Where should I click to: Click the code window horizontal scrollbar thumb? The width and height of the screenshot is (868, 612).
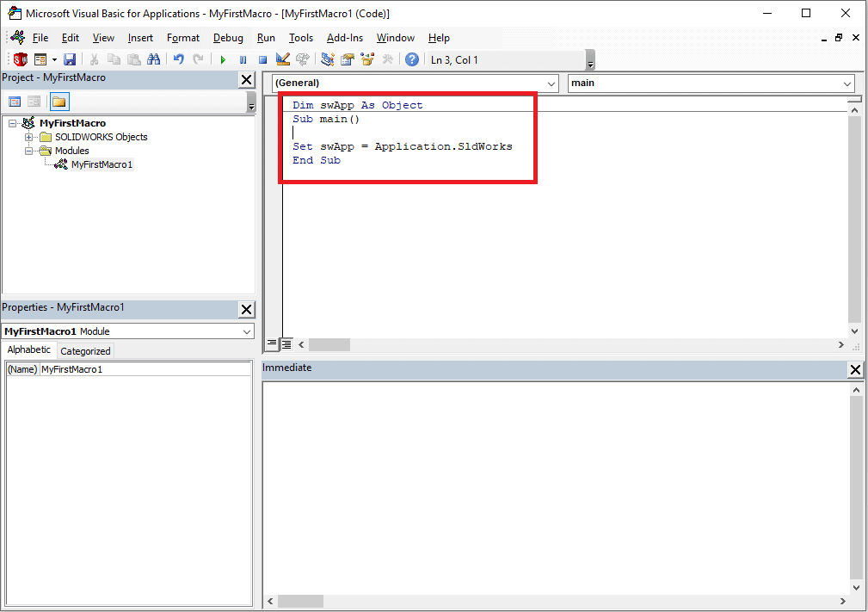[x=329, y=344]
